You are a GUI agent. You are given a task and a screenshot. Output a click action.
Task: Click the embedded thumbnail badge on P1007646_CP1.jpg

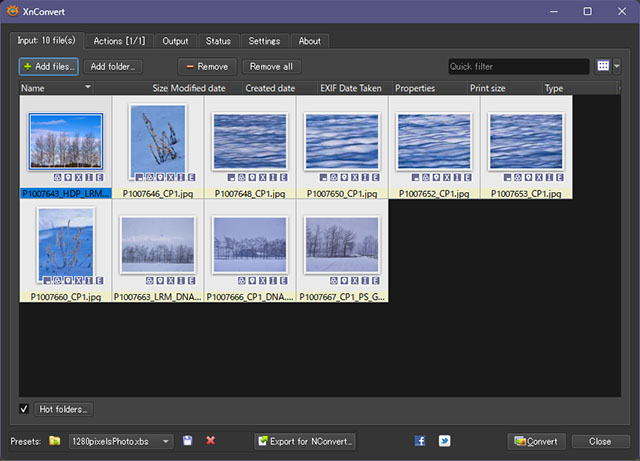coord(139,177)
